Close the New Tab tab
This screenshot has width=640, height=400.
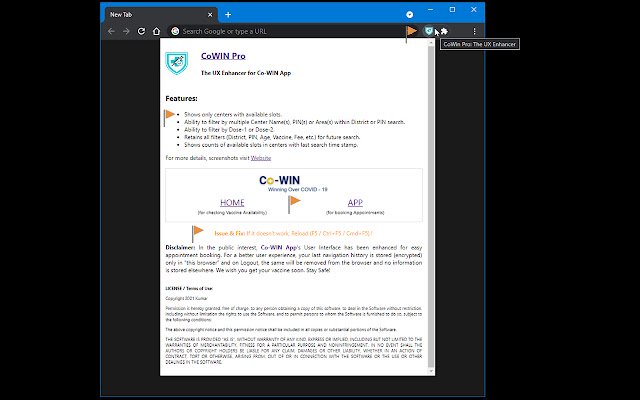[x=210, y=15]
